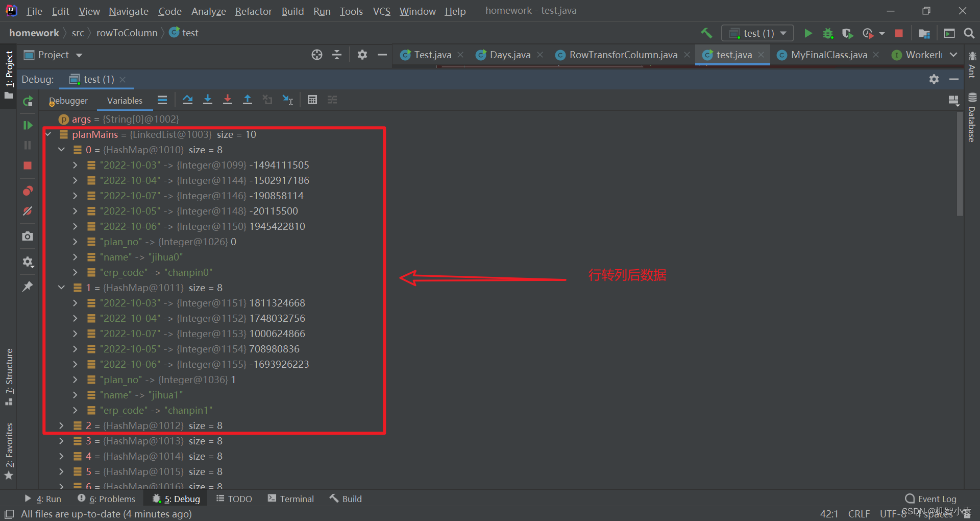980x521 pixels.
Task: Collapse HashMap@1011 entry 1
Action: 62,288
